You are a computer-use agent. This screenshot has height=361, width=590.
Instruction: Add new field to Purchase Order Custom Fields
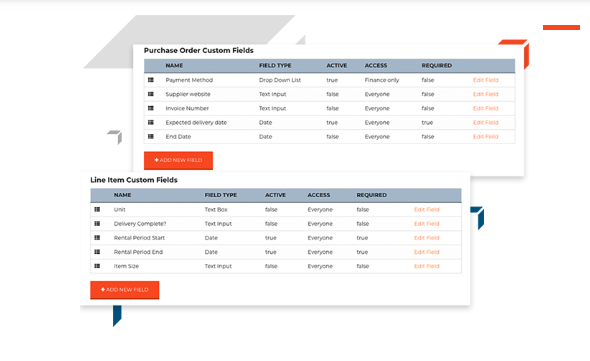coord(178,160)
